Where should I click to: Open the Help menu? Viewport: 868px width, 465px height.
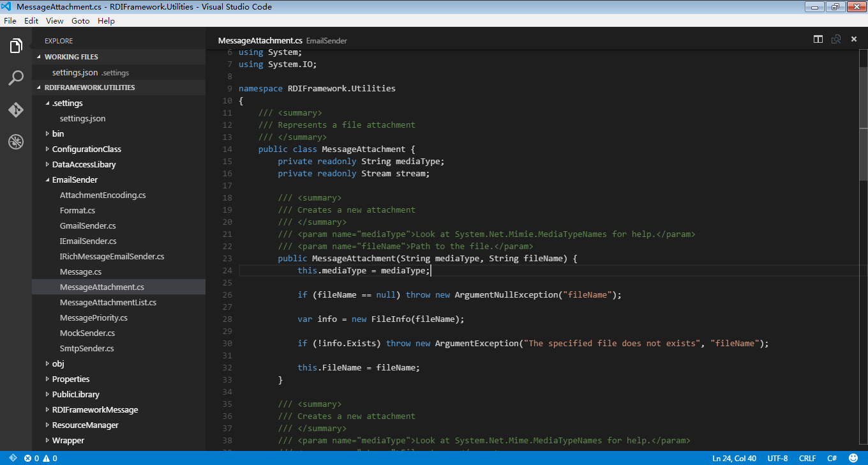tap(107, 20)
